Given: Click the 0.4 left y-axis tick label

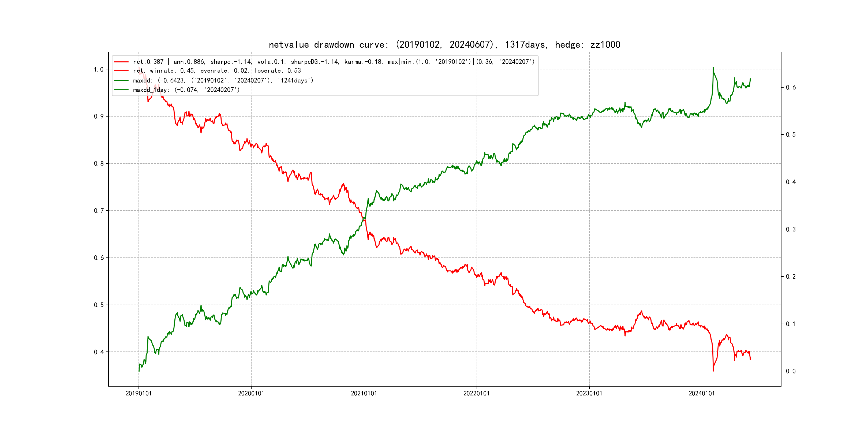Looking at the screenshot, I should pos(98,352).
